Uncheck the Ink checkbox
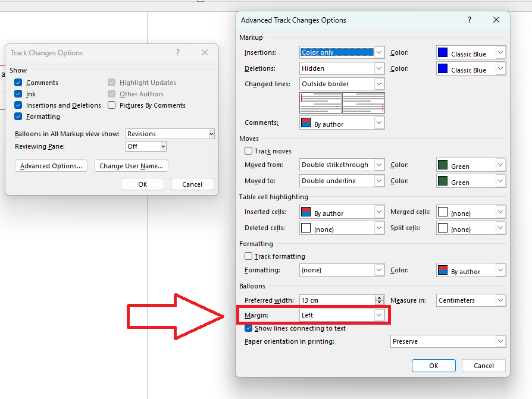 tap(18, 94)
